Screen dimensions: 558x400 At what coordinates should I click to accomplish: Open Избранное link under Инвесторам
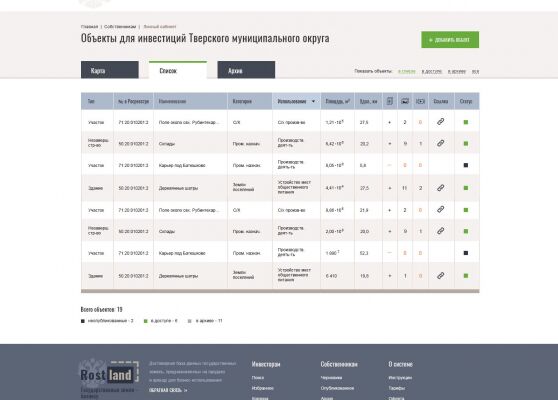(263, 388)
